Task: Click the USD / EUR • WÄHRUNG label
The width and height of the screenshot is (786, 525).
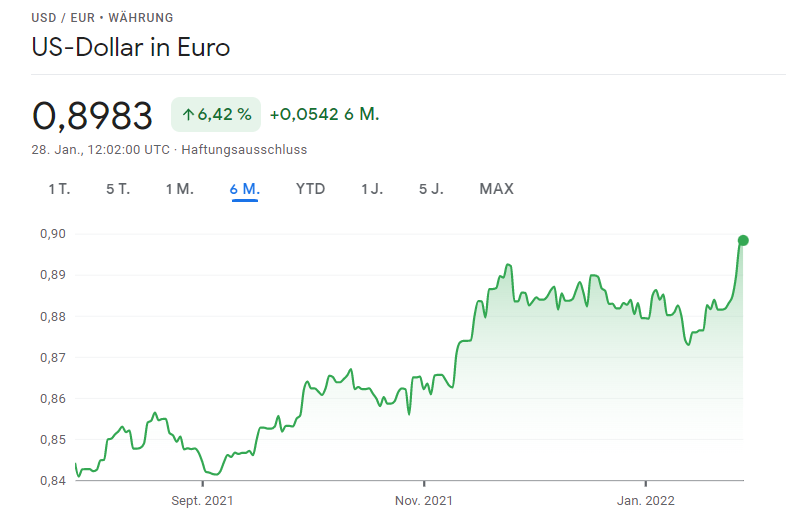Action: (x=102, y=18)
